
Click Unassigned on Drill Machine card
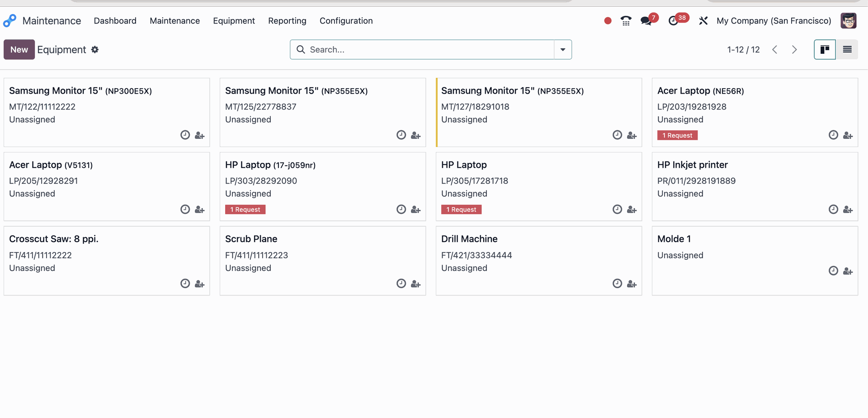pyautogui.click(x=464, y=268)
